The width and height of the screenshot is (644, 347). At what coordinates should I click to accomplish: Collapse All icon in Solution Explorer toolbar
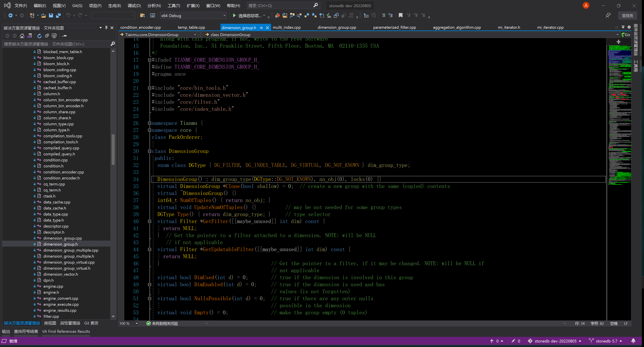click(x=47, y=36)
